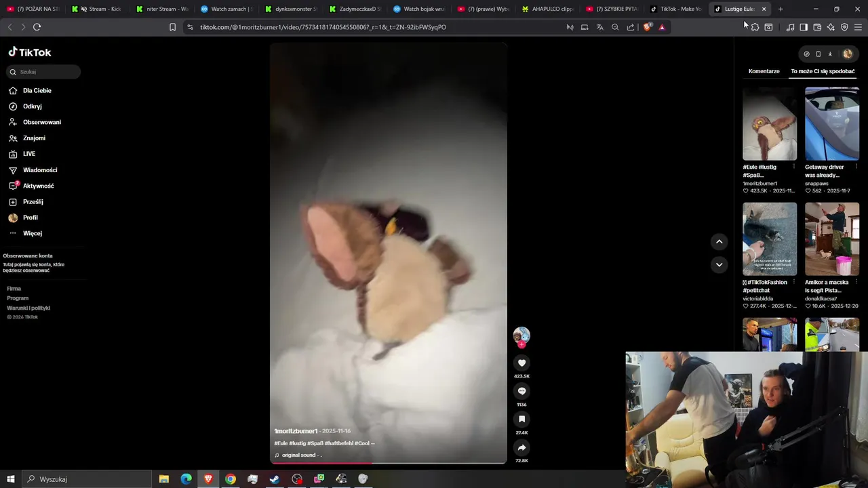
Task: Open the coin icon in the top-right pill
Action: click(806, 54)
